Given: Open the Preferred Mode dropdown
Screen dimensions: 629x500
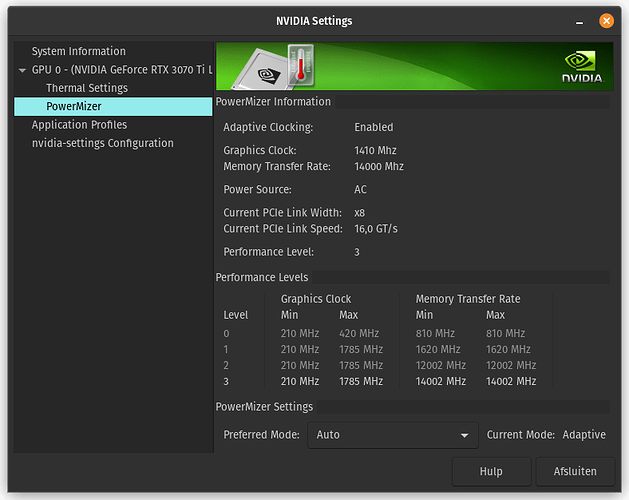Looking at the screenshot, I should point(393,435).
